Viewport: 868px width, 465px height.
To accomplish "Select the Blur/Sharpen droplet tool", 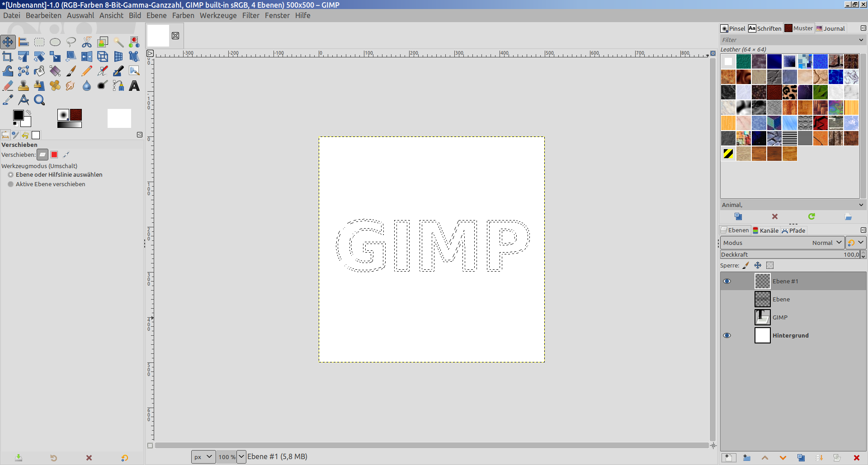I will [87, 85].
